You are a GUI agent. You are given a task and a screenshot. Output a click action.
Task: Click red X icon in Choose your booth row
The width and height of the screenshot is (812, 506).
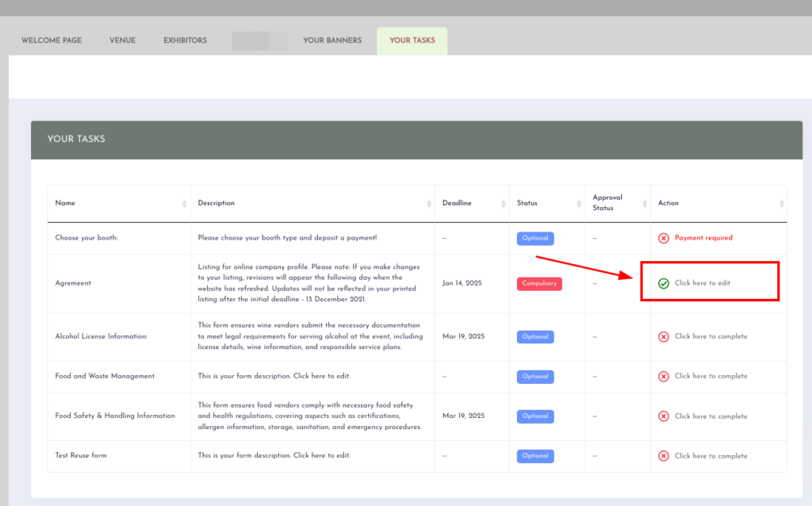point(664,238)
